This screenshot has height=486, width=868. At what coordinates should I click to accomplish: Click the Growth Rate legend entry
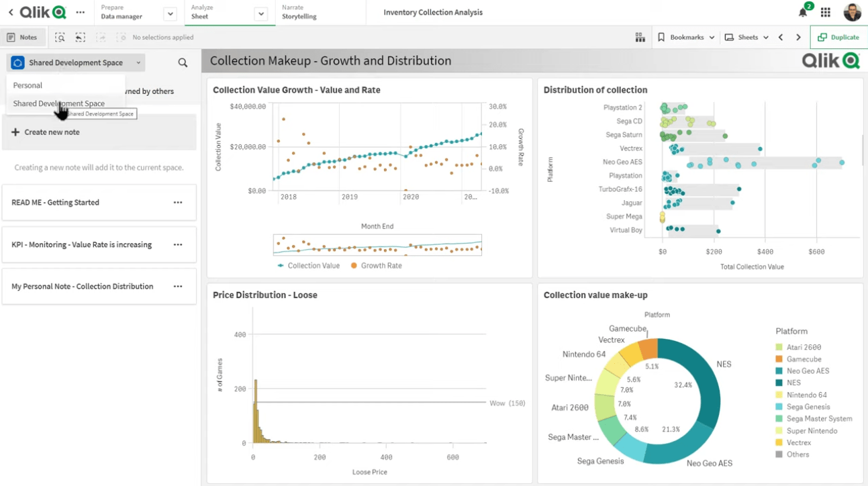376,266
